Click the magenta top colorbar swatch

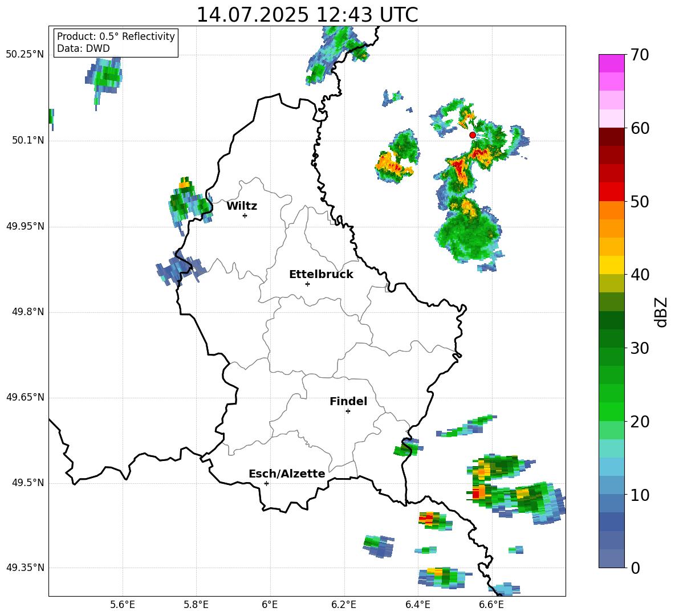tap(611, 63)
